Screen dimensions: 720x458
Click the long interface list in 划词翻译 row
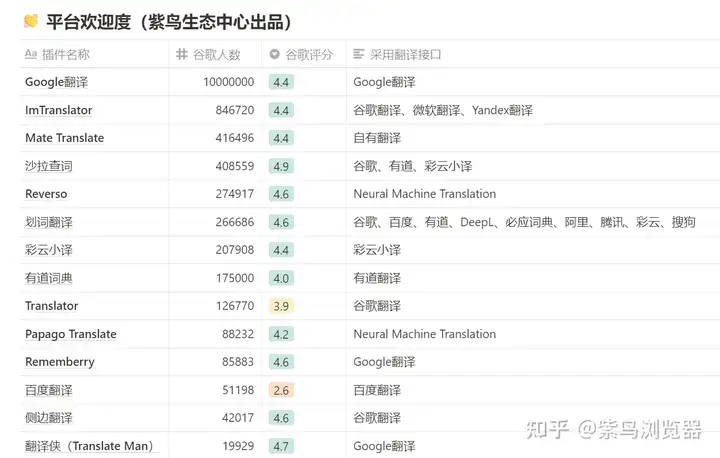click(524, 222)
